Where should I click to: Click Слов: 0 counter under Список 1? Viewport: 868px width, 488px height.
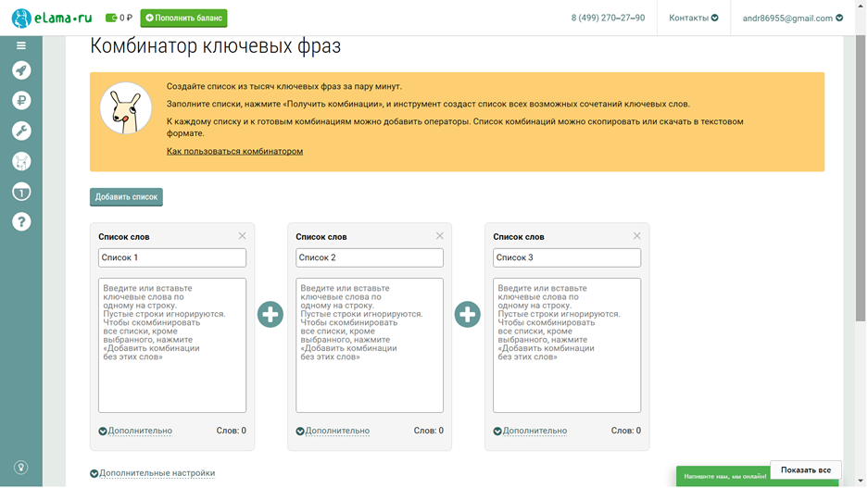click(231, 431)
